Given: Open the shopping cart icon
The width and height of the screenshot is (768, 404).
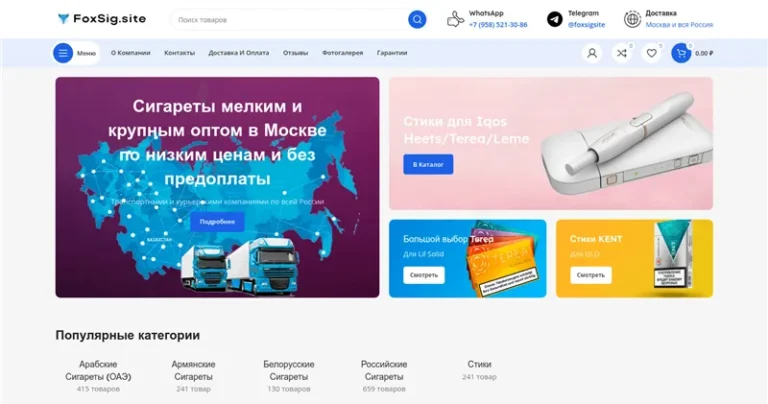Looking at the screenshot, I should (681, 53).
